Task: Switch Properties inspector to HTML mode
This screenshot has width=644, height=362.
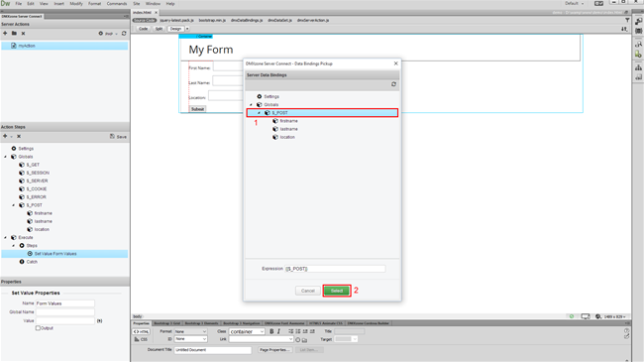Action: click(142, 331)
